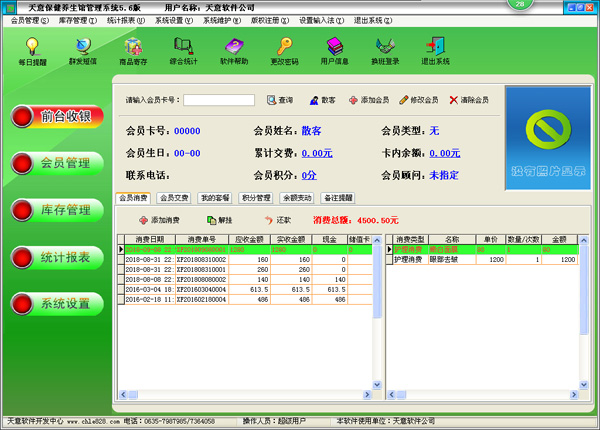The width and height of the screenshot is (600, 430).
Task: Switch to the 会员交费 tab
Action: [x=174, y=198]
